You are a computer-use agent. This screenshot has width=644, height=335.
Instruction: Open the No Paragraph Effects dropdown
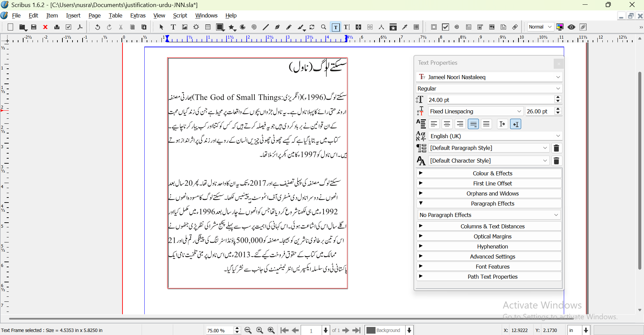489,215
